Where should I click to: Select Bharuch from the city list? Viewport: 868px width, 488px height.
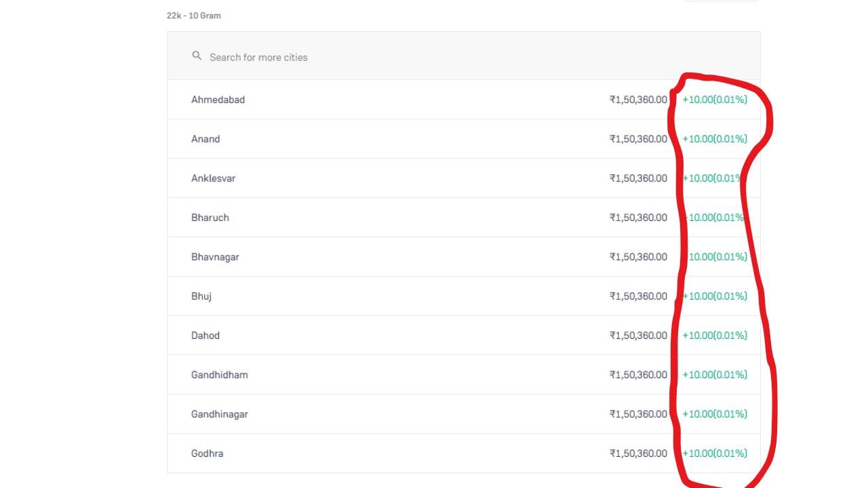464,218
